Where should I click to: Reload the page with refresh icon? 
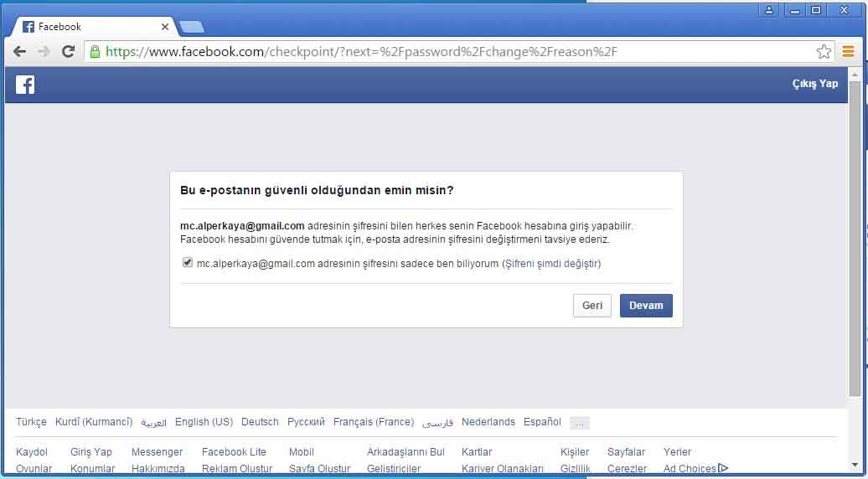pos(69,52)
